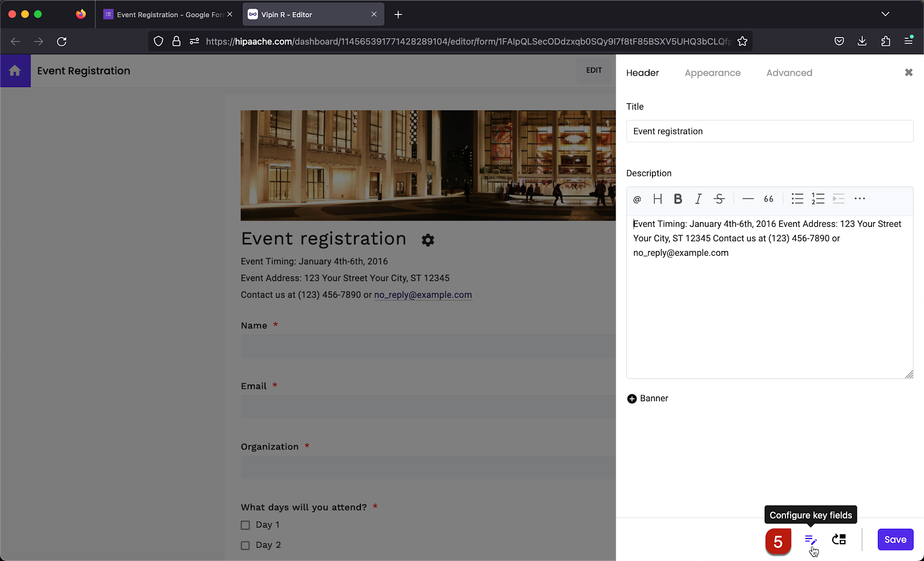Click the mention (@) icon in description toolbar
The height and width of the screenshot is (561, 924).
(x=637, y=199)
